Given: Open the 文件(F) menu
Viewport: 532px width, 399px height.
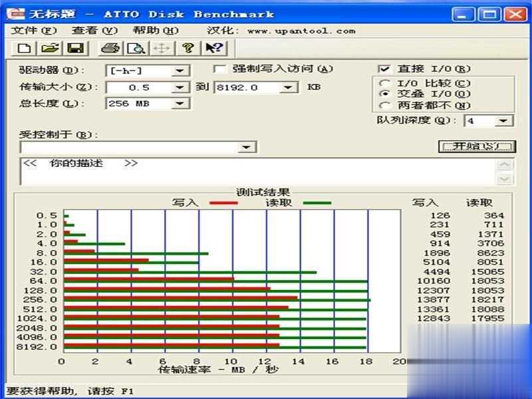Looking at the screenshot, I should pyautogui.click(x=34, y=31).
